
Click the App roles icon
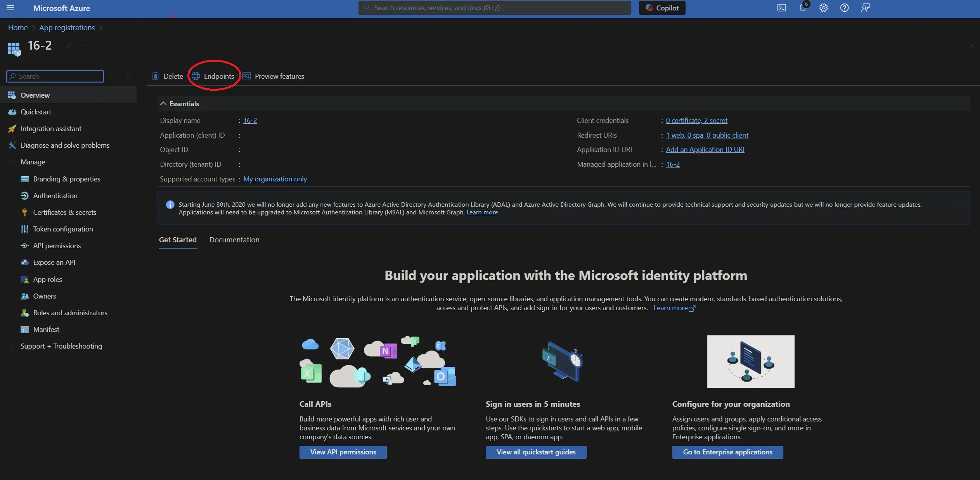click(24, 280)
